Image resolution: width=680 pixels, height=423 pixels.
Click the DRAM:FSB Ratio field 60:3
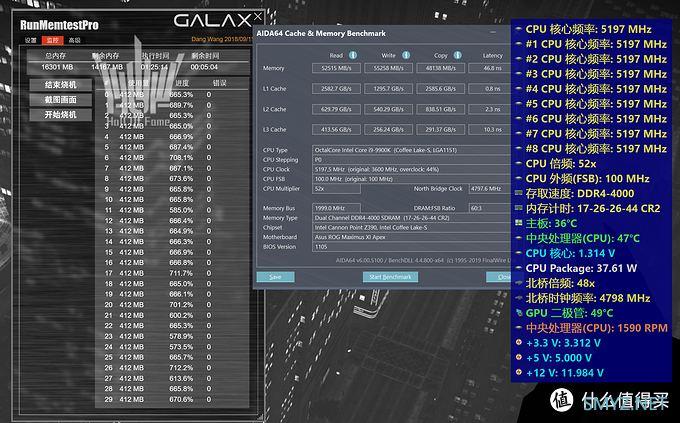(x=490, y=208)
